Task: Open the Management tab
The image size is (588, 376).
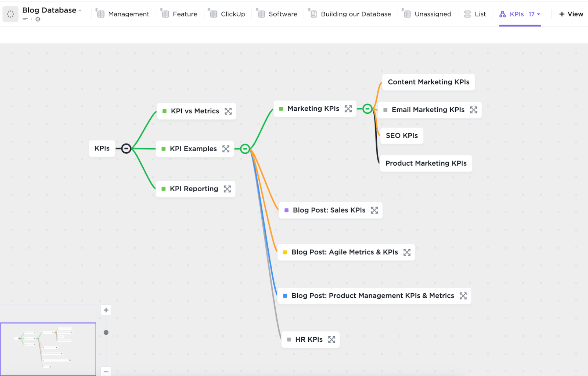Action: pos(122,14)
